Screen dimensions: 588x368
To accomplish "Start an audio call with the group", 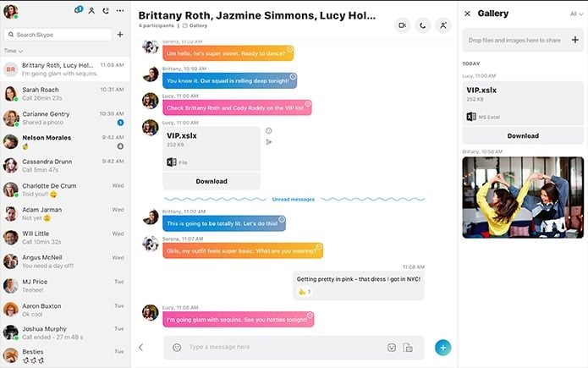I will pos(423,25).
